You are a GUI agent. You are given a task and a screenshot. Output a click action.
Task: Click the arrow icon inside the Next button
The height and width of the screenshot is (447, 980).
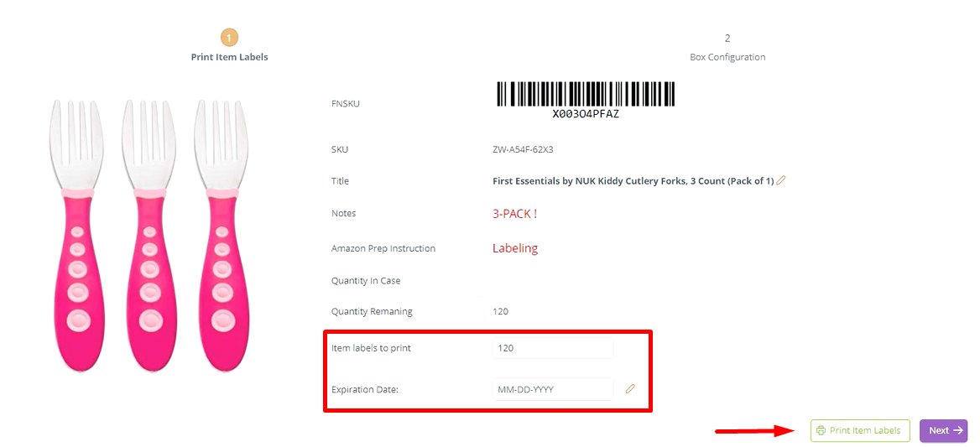click(958, 430)
